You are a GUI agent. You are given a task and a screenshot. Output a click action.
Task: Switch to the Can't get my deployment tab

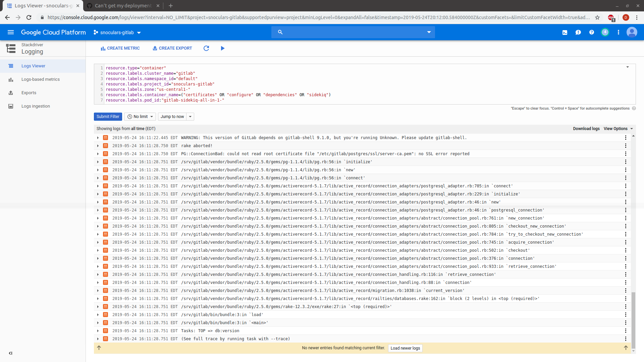point(123,6)
